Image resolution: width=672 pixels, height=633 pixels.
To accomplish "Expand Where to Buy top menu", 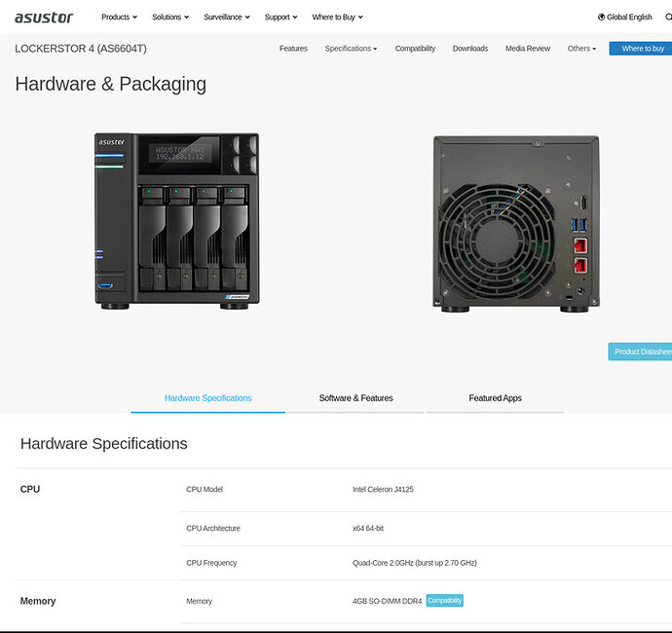I will click(x=337, y=18).
